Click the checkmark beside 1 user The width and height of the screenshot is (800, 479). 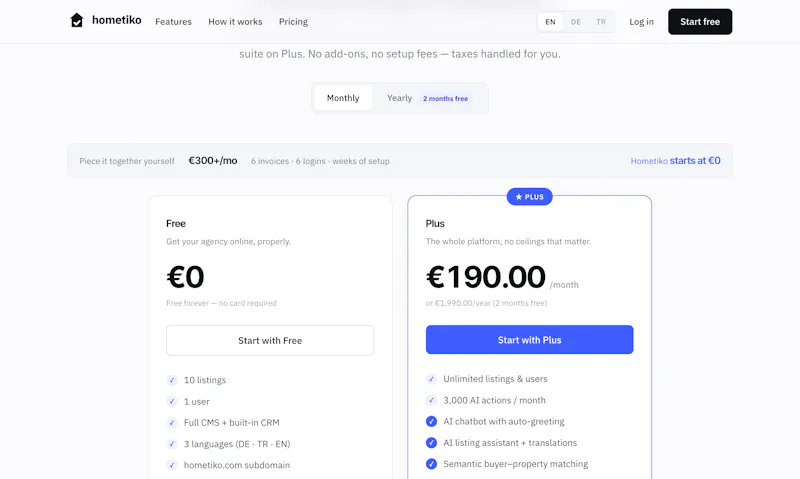[172, 401]
